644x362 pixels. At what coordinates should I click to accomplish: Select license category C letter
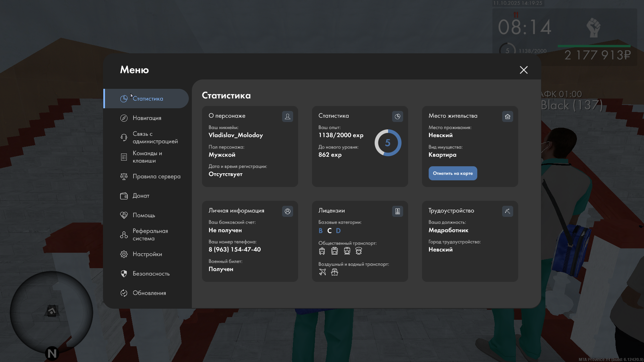tap(329, 231)
